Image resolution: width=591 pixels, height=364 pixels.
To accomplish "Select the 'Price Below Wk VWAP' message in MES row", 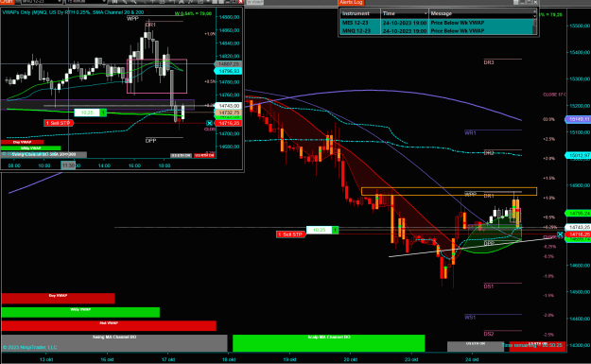I will [457, 23].
